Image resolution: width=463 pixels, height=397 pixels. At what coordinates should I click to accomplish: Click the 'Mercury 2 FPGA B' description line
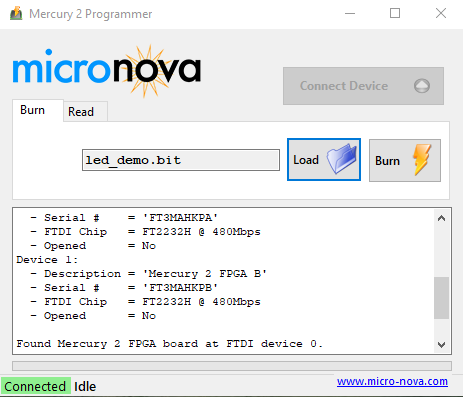149,274
